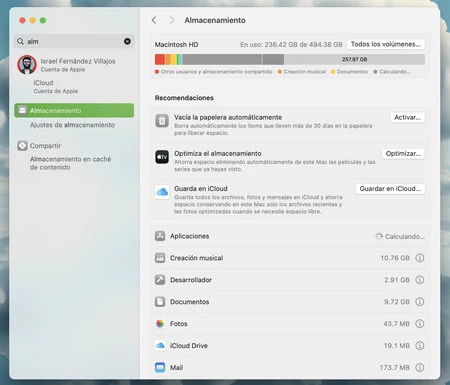The width and height of the screenshot is (450, 385).
Task: Click the red segment of storage bar
Action: click(x=160, y=59)
